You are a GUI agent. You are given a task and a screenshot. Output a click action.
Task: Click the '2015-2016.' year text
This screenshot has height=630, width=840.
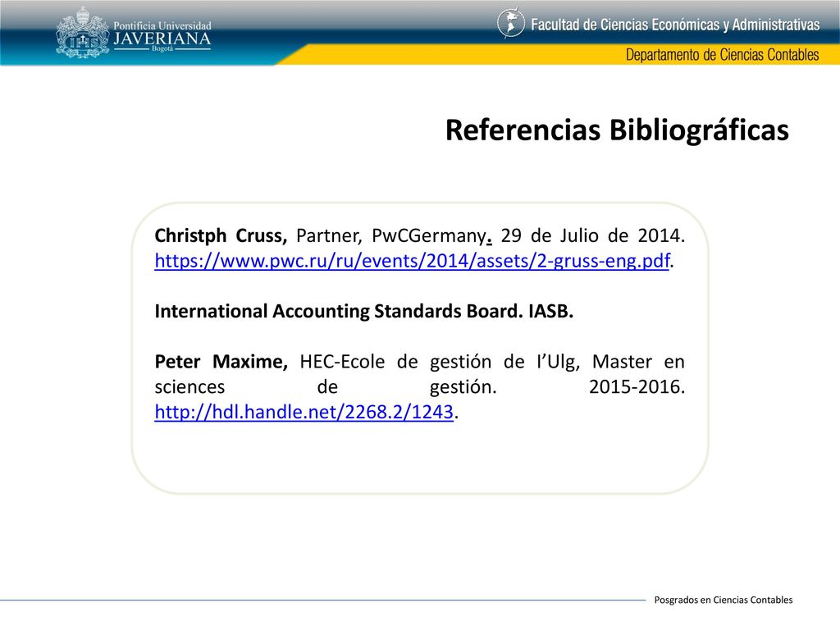click(x=637, y=387)
